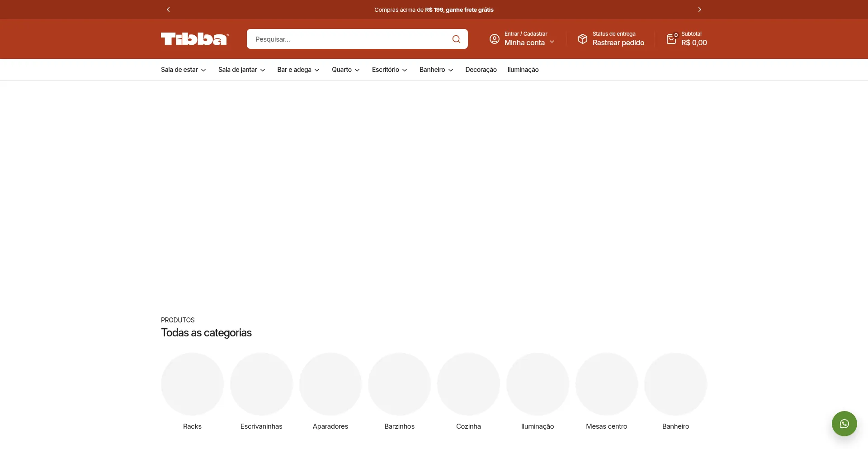Click the delivery package box icon
Screen dimensions: 868x449
(583, 39)
